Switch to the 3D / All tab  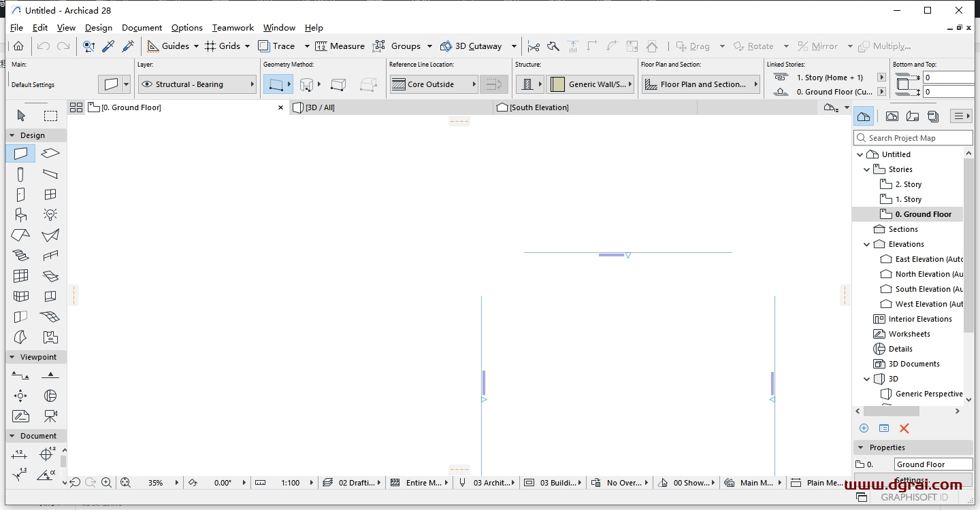(x=391, y=107)
